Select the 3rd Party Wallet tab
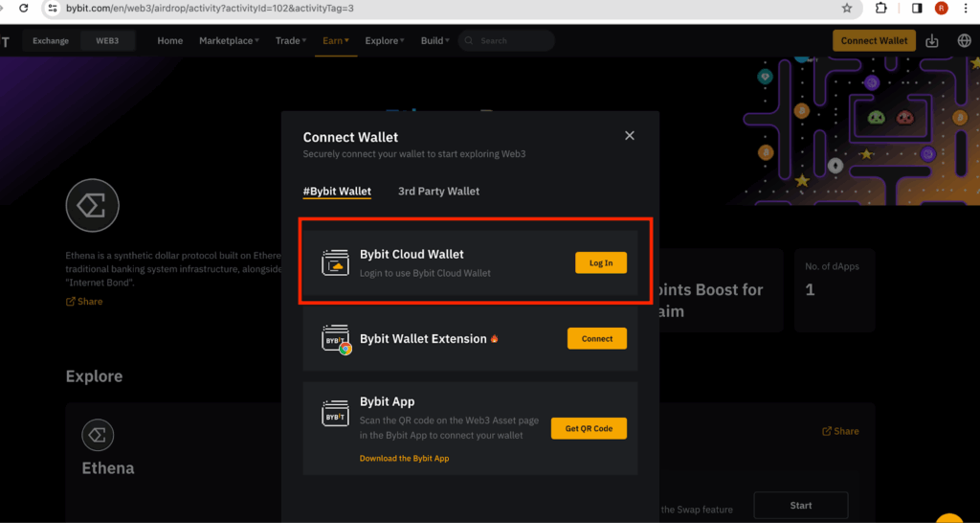The height and width of the screenshot is (523, 980). coord(438,192)
